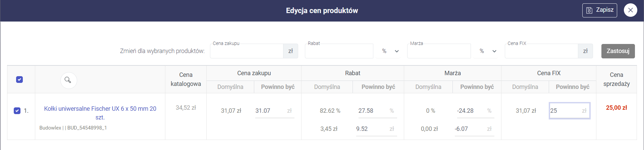Save changes with the Zapisz button

pyautogui.click(x=599, y=10)
